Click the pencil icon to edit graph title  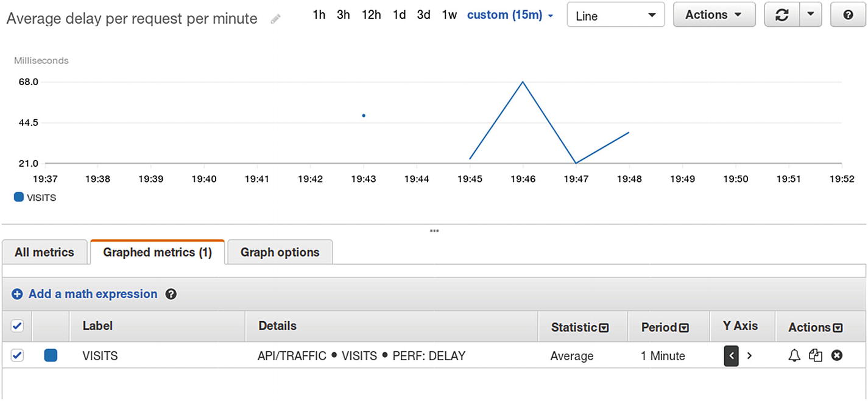click(276, 19)
